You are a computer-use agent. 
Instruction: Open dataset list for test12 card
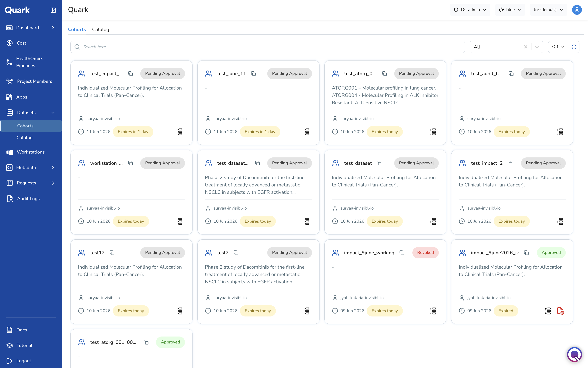[179, 311]
